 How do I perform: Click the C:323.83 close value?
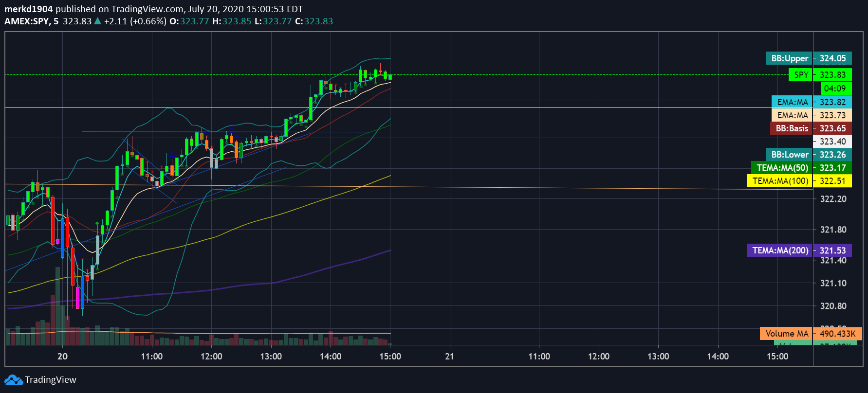314,21
